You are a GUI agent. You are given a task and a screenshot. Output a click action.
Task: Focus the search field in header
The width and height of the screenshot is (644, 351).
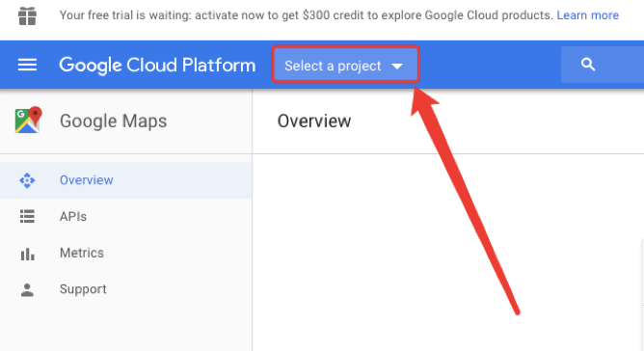tap(603, 65)
